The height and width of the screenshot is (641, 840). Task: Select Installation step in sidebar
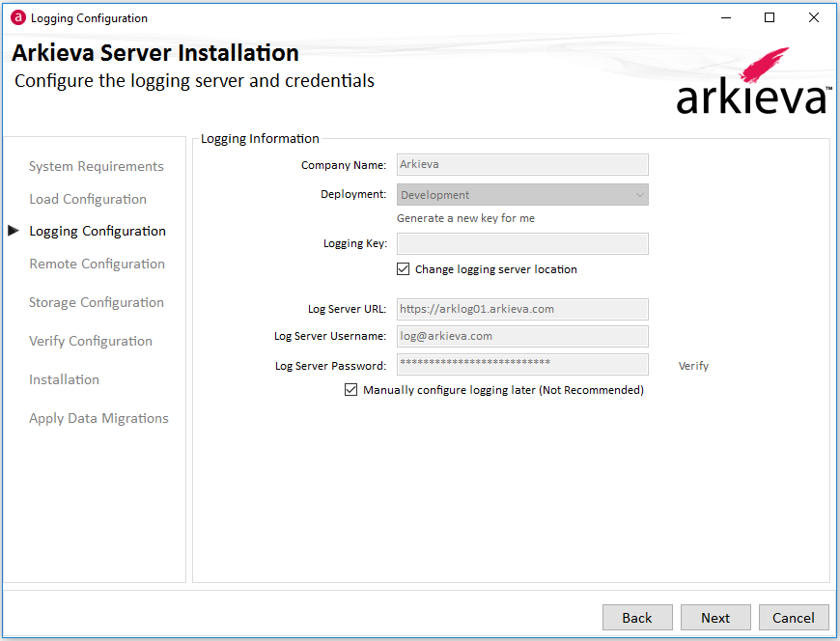[65, 379]
